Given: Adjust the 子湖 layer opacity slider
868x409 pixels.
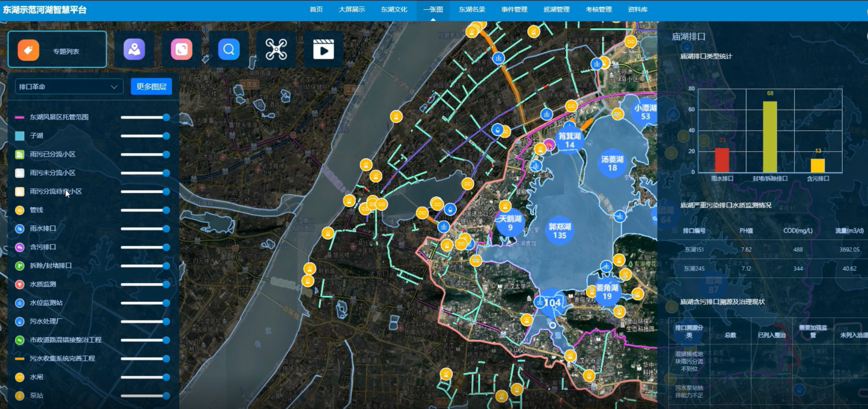Looking at the screenshot, I should 145,136.
